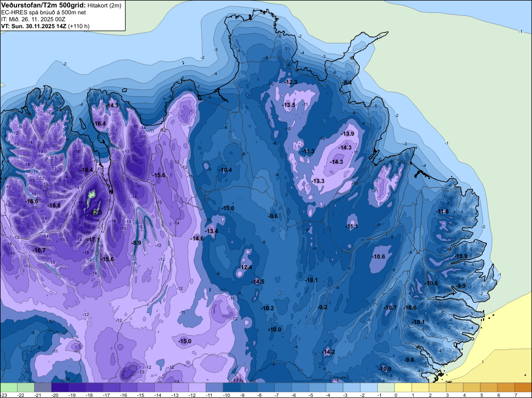Click the -14.2 temperature label
This screenshot has height=398, width=532.
coord(328,352)
